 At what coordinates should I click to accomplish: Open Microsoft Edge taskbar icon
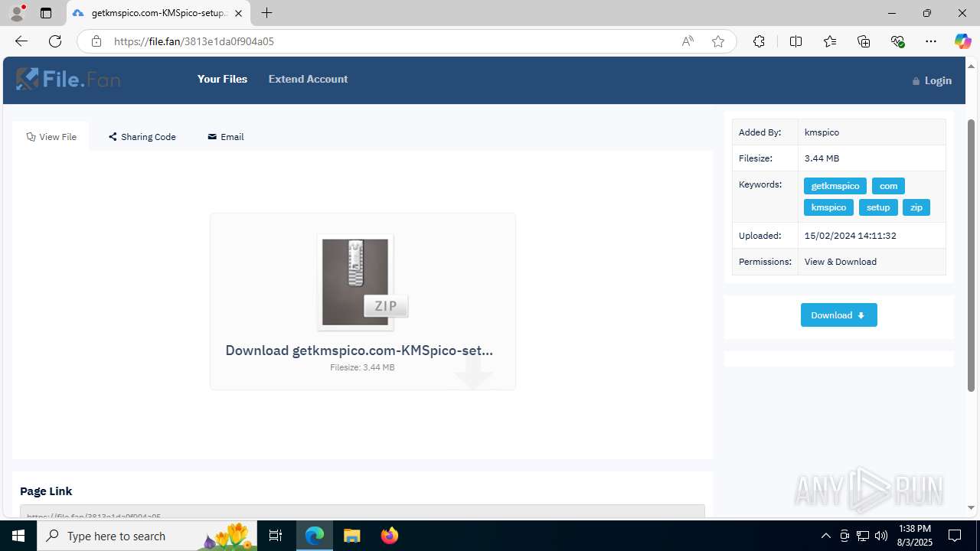(x=315, y=536)
